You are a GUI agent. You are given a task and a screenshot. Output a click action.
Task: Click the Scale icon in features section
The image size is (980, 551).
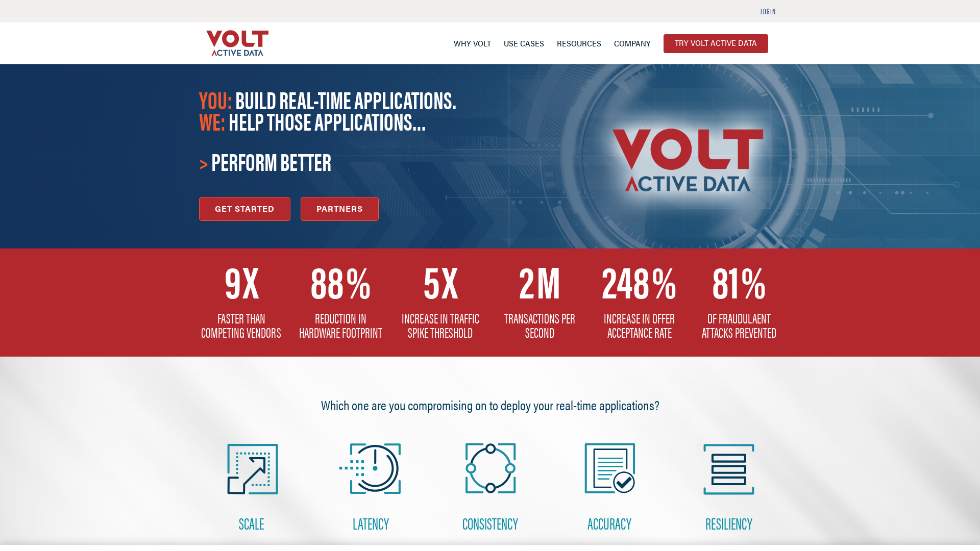[x=251, y=469]
